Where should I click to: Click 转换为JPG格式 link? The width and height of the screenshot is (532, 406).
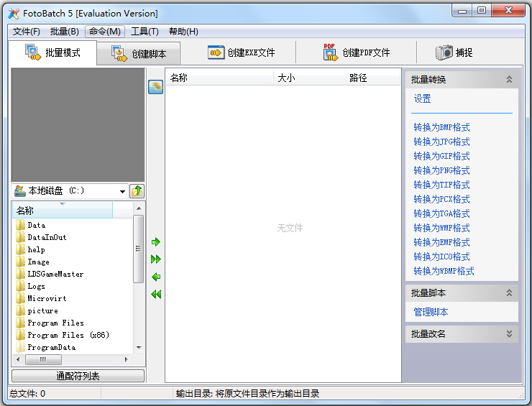pos(441,142)
